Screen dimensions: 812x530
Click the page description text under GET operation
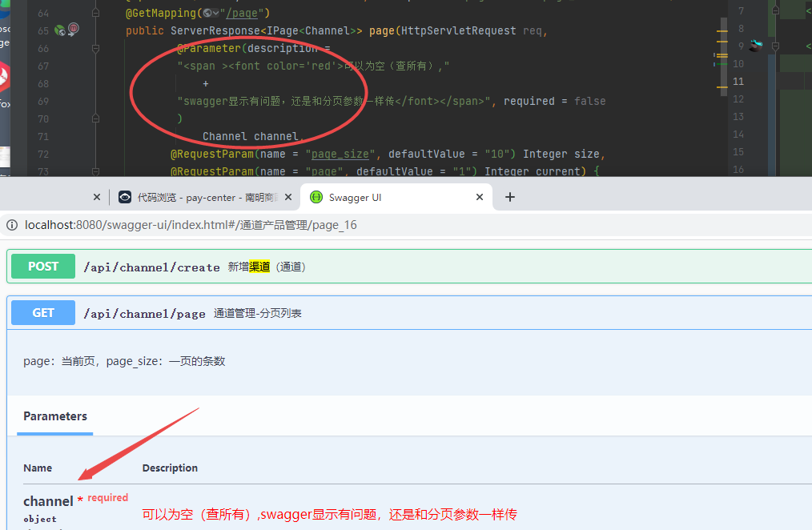(124, 361)
